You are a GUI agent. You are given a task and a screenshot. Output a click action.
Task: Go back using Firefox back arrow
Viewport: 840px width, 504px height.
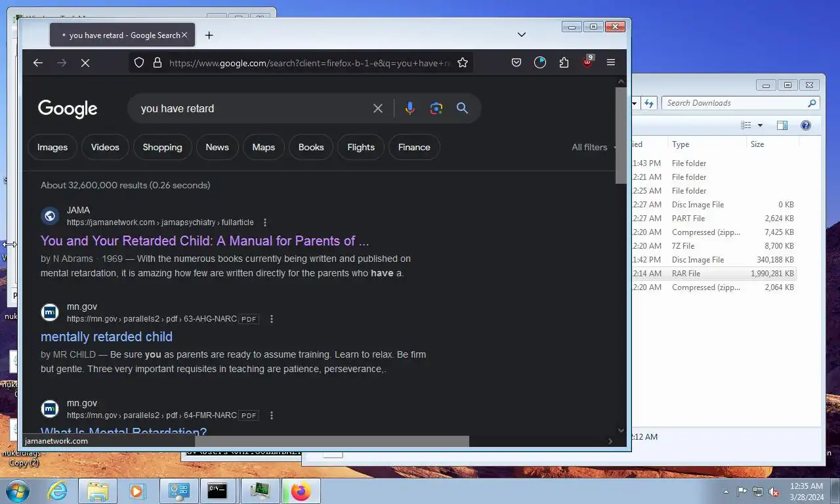coord(38,62)
